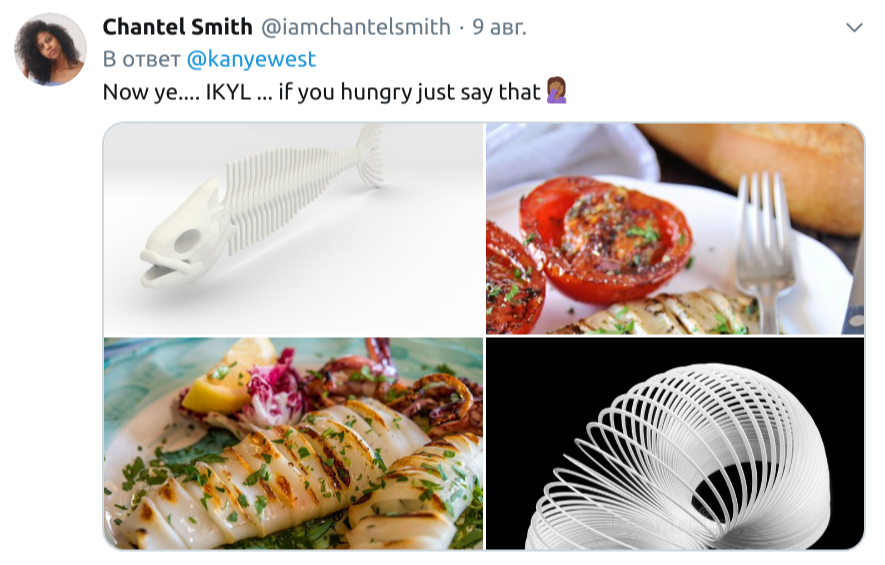Open the white slinky image

(x=675, y=443)
